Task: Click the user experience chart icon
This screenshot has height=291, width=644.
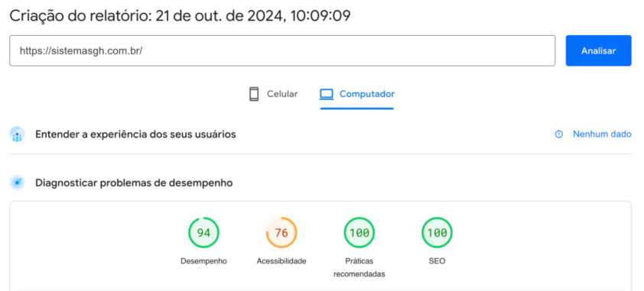Action: 18,134
